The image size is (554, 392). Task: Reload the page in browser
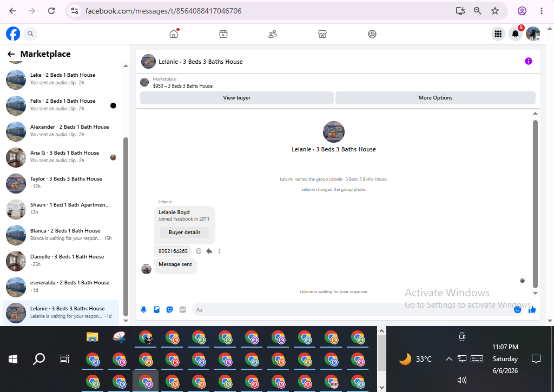(51, 11)
